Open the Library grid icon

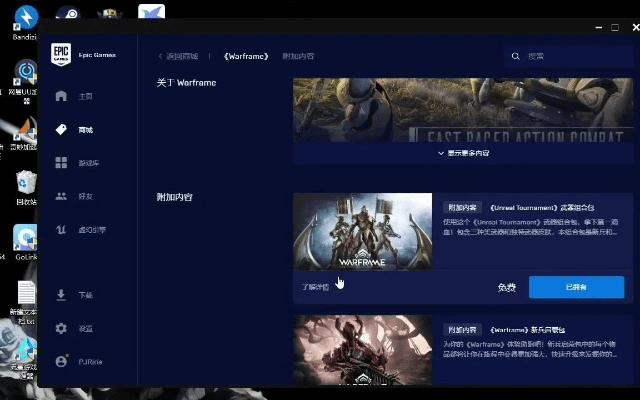61,162
